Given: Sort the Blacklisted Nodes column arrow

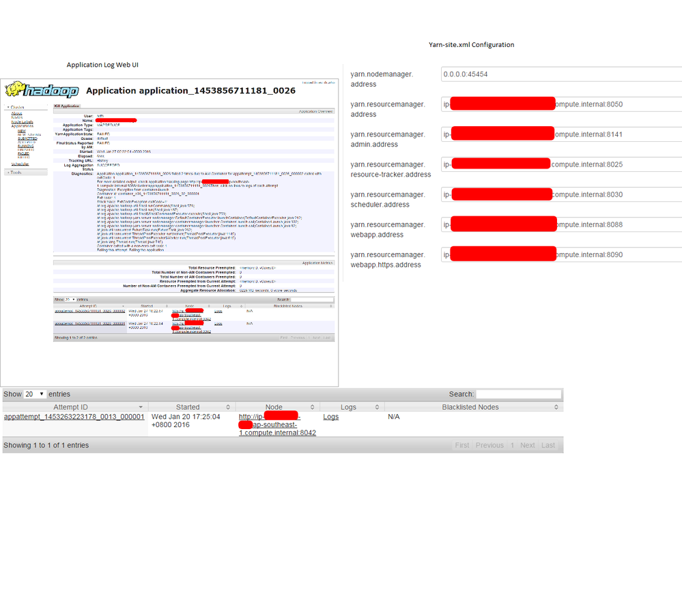Looking at the screenshot, I should [x=556, y=407].
